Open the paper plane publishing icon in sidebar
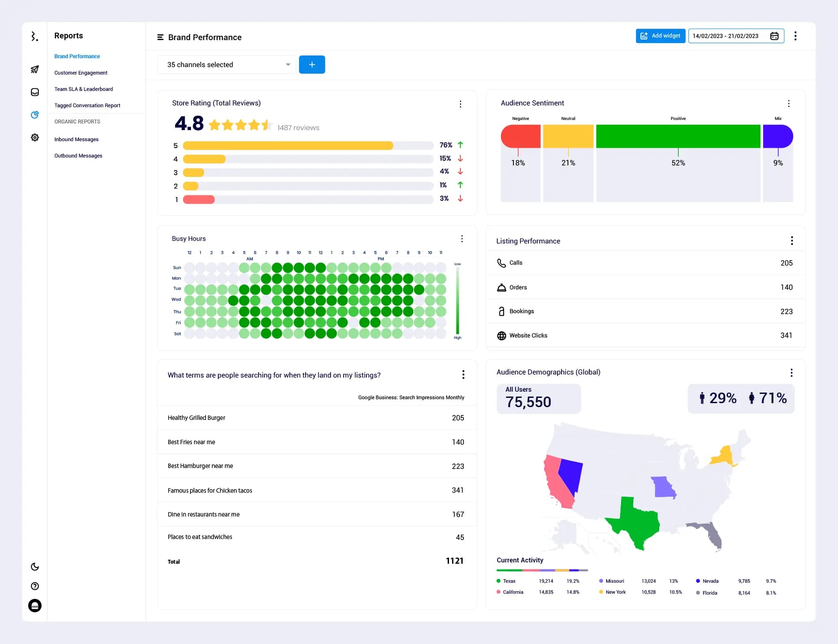This screenshot has width=838, height=644. point(35,69)
